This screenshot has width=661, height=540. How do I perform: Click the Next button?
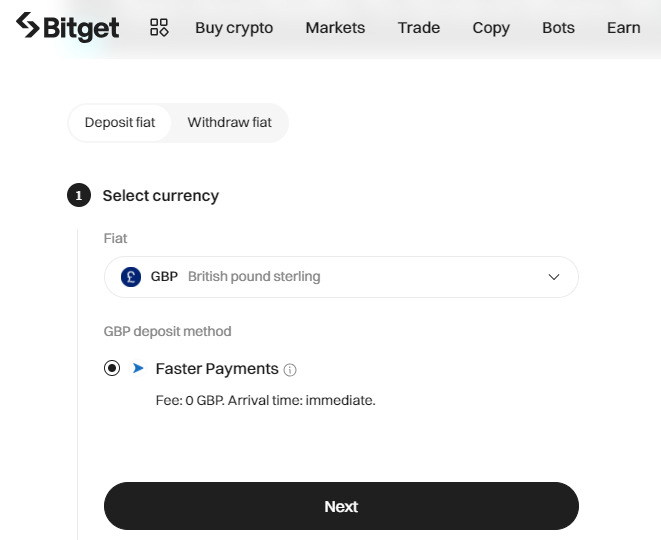pyautogui.click(x=341, y=506)
